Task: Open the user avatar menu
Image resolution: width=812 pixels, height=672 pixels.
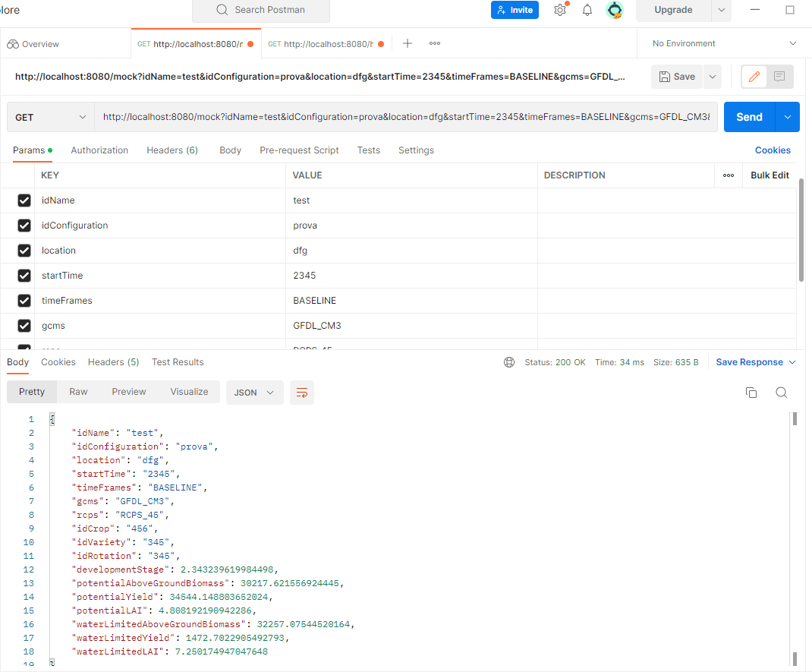Action: click(x=615, y=10)
